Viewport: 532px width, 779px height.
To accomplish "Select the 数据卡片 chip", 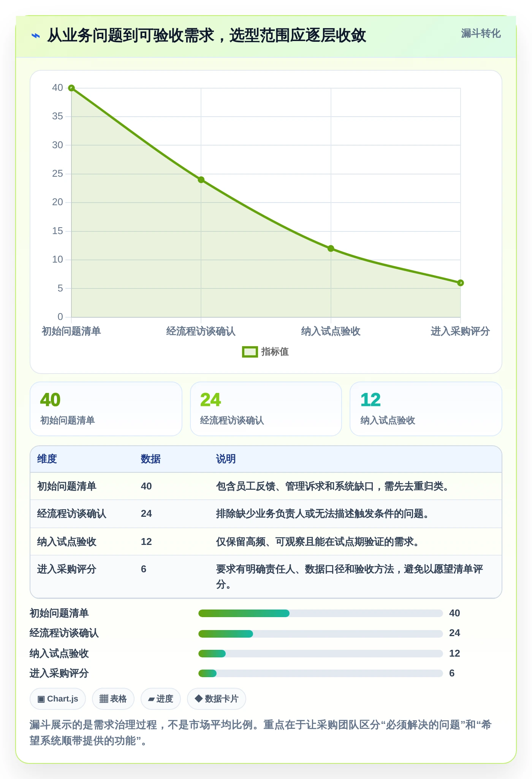I will click(x=217, y=699).
